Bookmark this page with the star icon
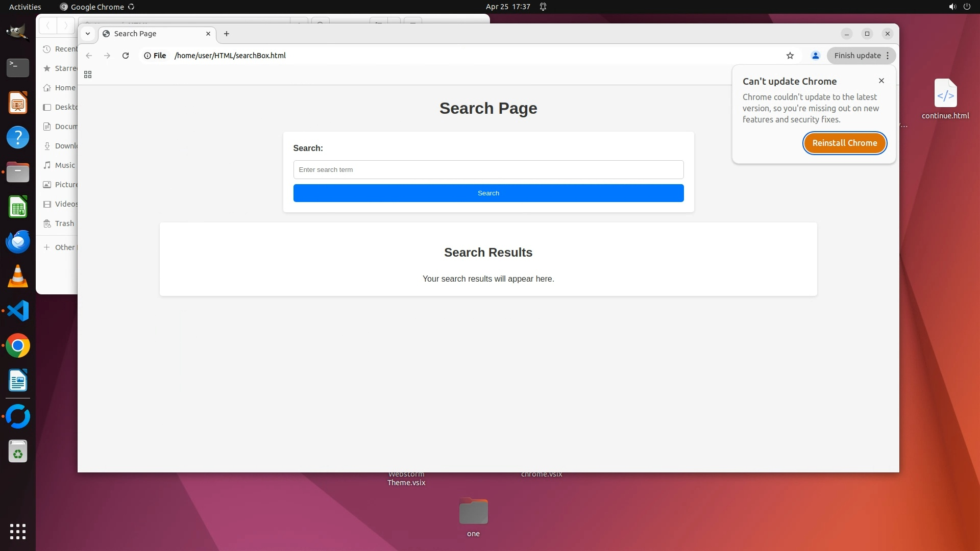Viewport: 980px width, 551px height. click(x=790, y=56)
